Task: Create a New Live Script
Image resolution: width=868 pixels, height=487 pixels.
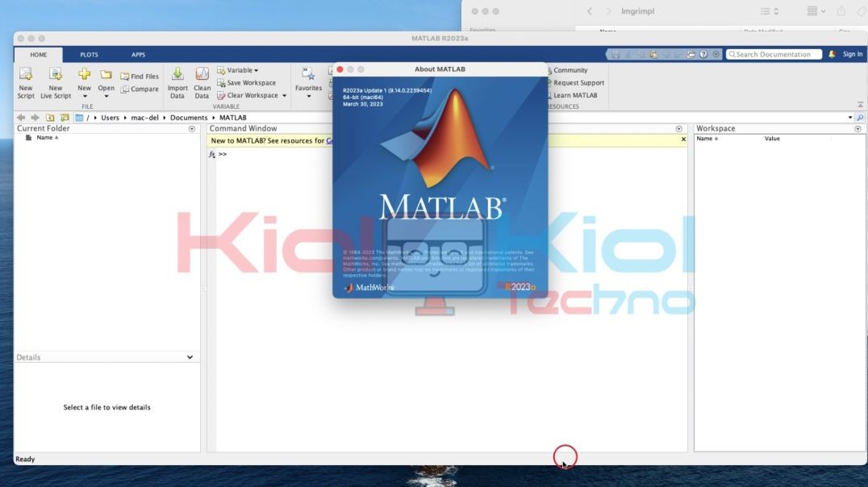Action: [x=56, y=83]
